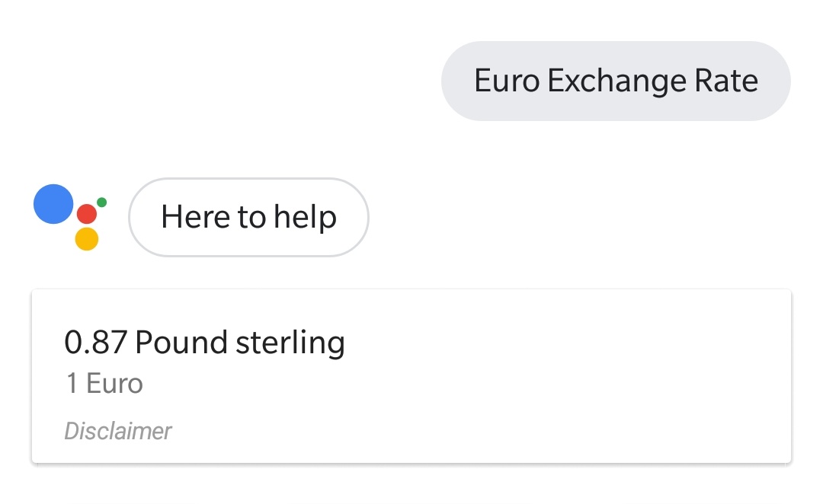Click the word Euro in the query bubble
823x504 pixels.
[507, 81]
